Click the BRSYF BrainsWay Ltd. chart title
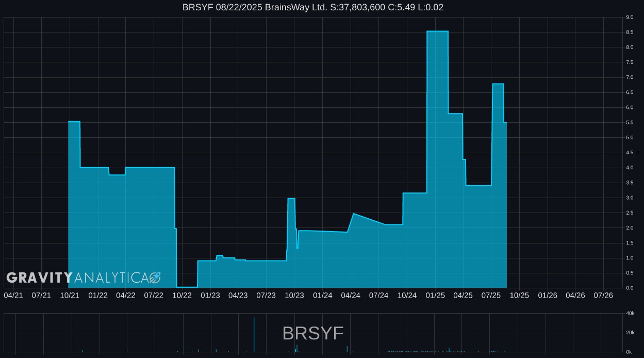The height and width of the screenshot is (358, 644). click(x=313, y=7)
